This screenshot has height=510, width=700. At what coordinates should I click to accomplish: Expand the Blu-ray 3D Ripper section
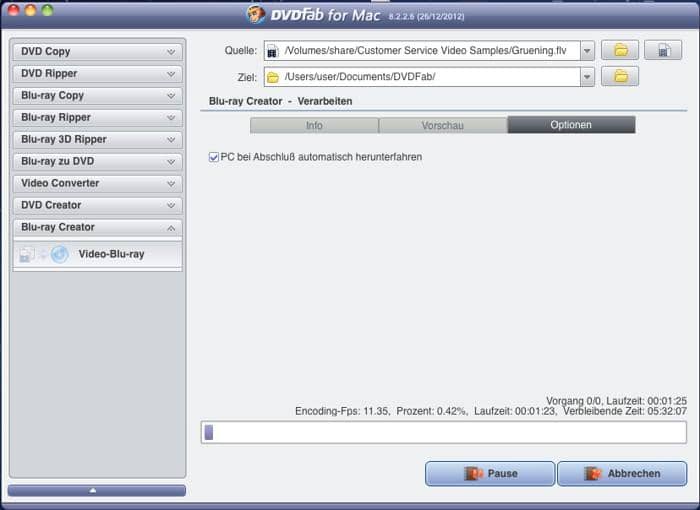[97, 139]
